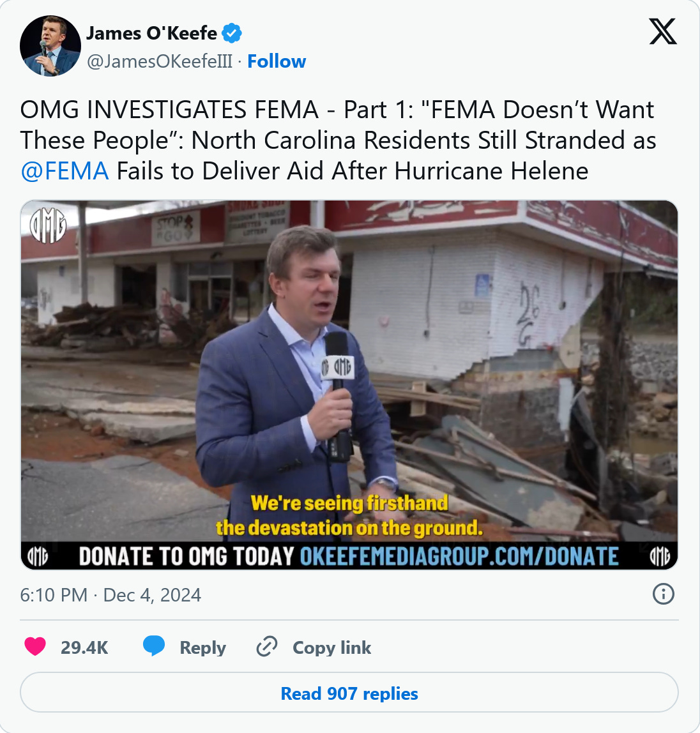Click the blue reply speech bubble icon
The width and height of the screenshot is (700, 733).
pos(154,646)
